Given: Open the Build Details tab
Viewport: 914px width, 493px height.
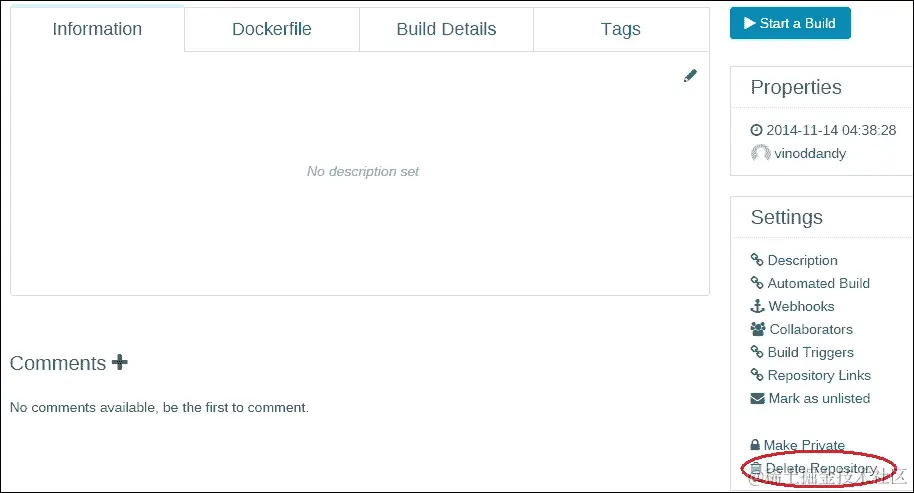Looking at the screenshot, I should (446, 29).
